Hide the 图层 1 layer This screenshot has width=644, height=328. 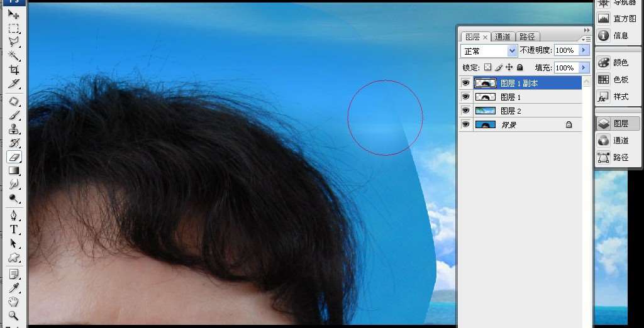click(465, 97)
